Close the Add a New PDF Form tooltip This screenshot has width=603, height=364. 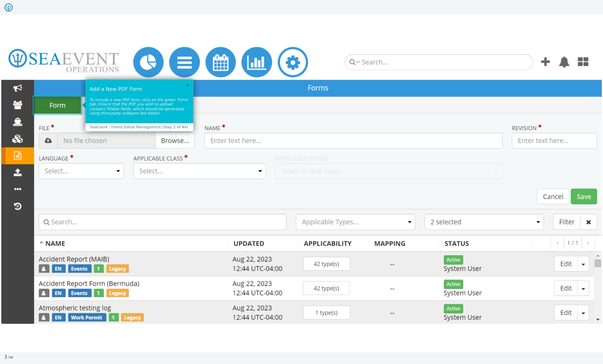[x=187, y=85]
